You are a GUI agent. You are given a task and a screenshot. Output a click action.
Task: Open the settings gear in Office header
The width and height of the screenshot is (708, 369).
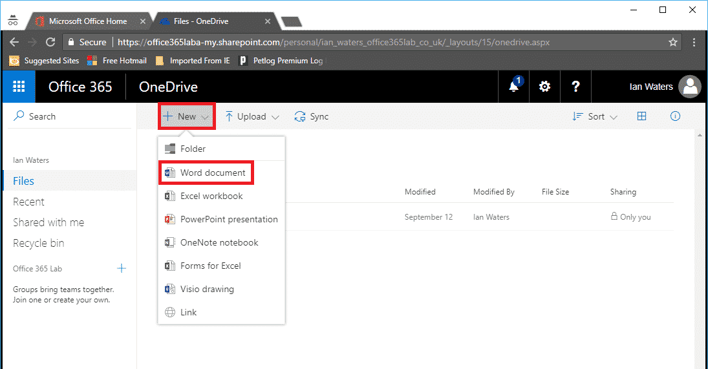(x=545, y=86)
